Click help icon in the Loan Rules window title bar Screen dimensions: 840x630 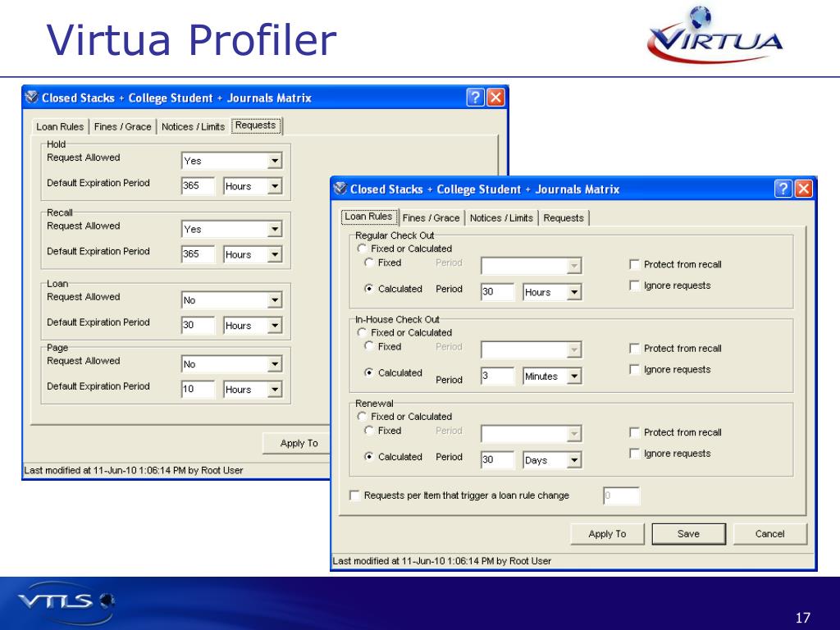(783, 189)
